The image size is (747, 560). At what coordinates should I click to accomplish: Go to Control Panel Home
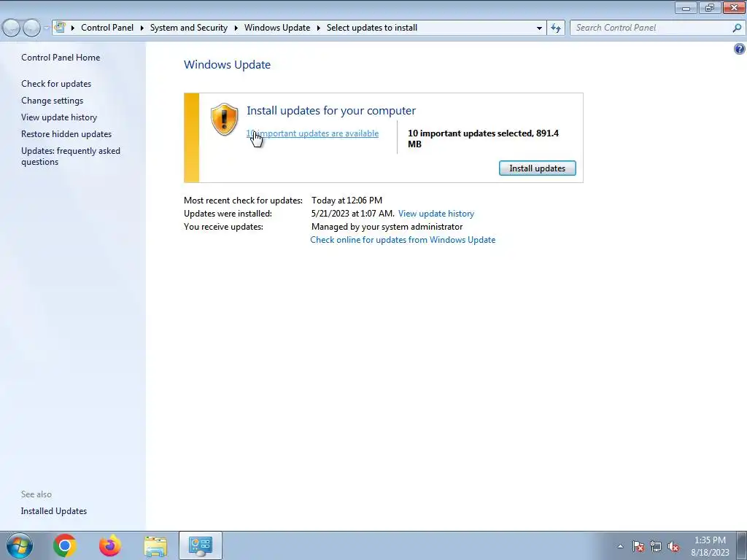(x=61, y=57)
